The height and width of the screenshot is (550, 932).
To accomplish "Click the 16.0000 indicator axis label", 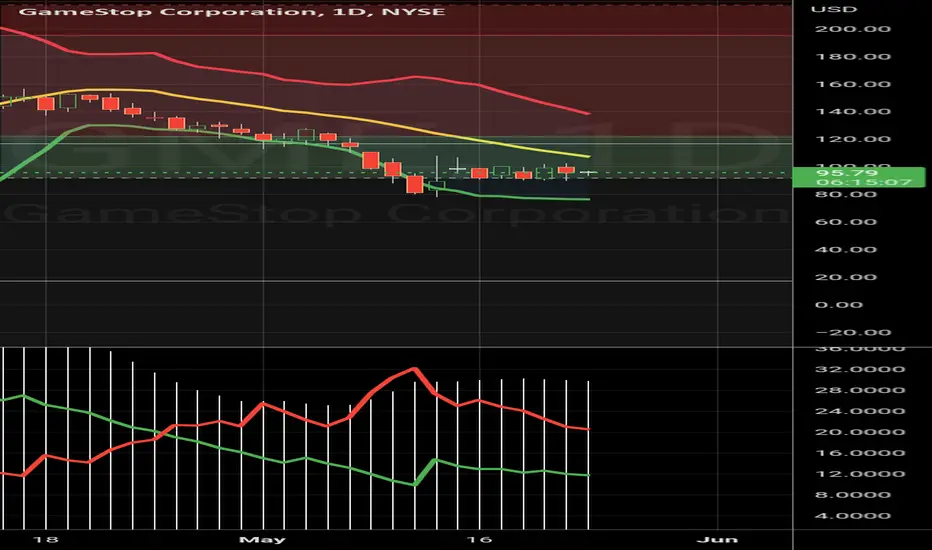I will pyautogui.click(x=859, y=453).
